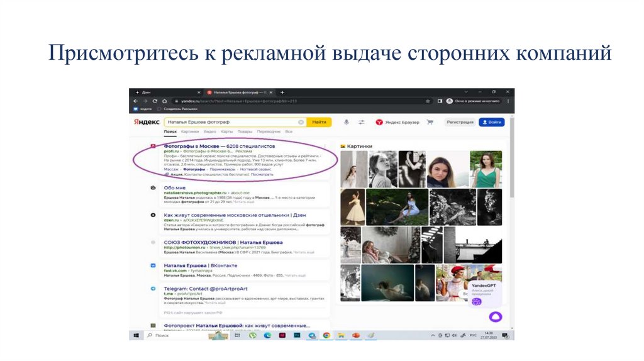Screen dimensions: 644x361
Task: Click the taskbar clock and date
Action: coord(488,335)
